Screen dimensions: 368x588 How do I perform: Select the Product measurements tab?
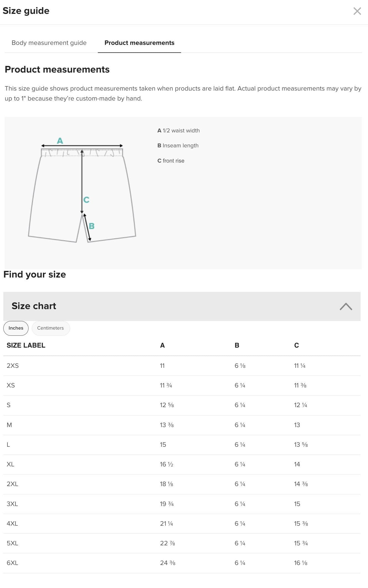pos(139,43)
